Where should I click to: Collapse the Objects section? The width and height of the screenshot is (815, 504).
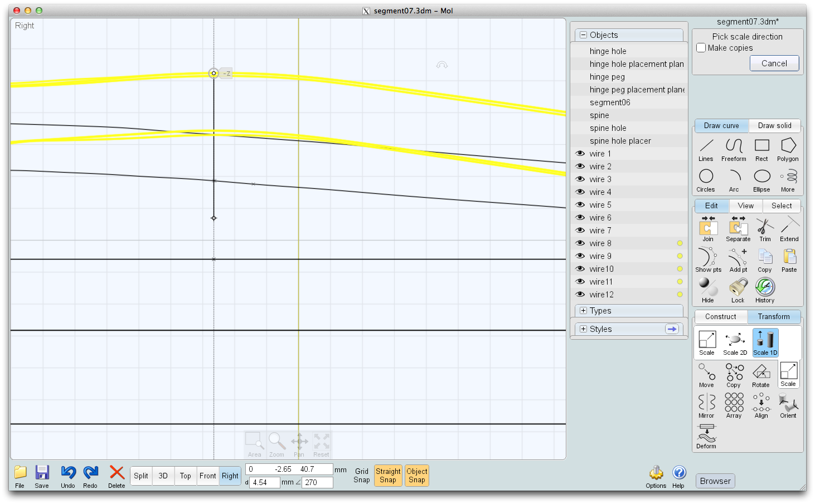coord(584,35)
